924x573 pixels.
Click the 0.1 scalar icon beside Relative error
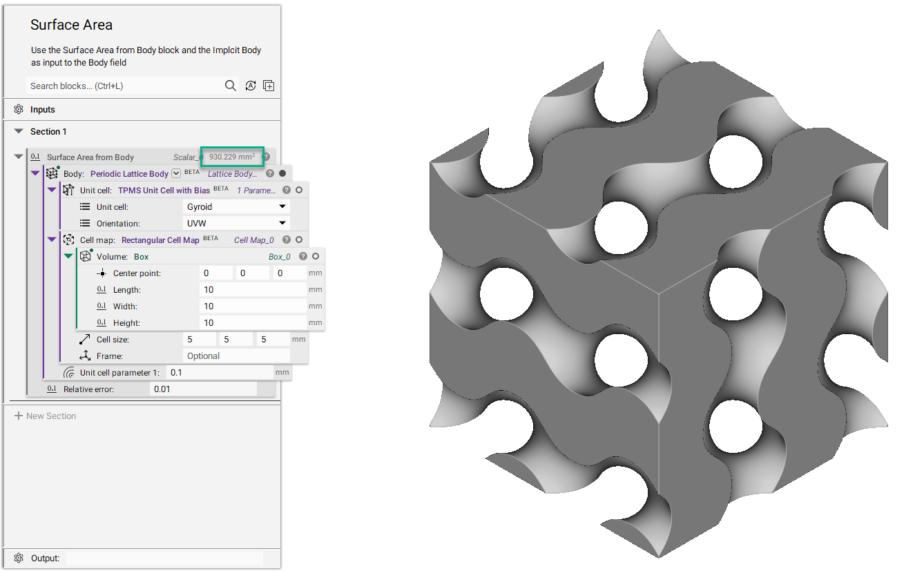pyautogui.click(x=52, y=388)
